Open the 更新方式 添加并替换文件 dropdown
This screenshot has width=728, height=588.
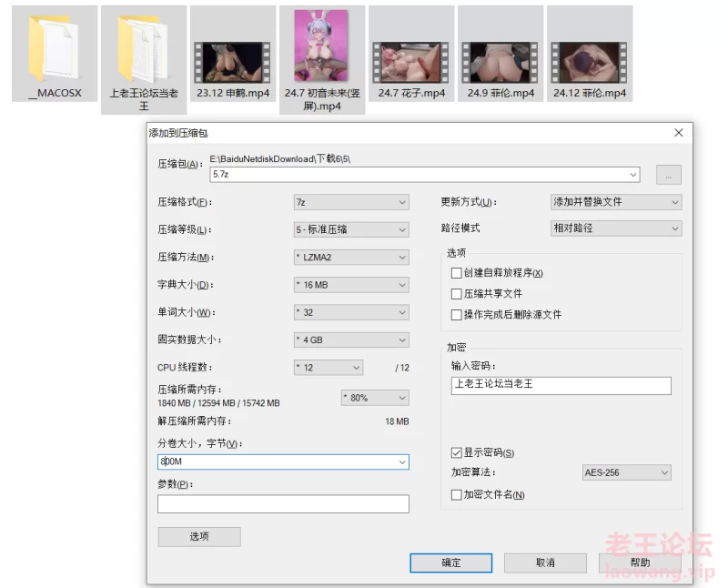[x=616, y=202]
